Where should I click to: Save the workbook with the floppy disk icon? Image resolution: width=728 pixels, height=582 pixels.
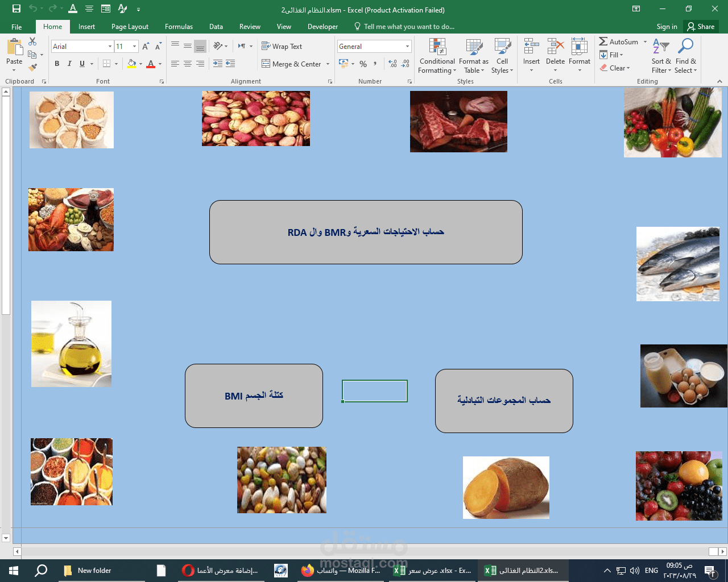pyautogui.click(x=16, y=9)
